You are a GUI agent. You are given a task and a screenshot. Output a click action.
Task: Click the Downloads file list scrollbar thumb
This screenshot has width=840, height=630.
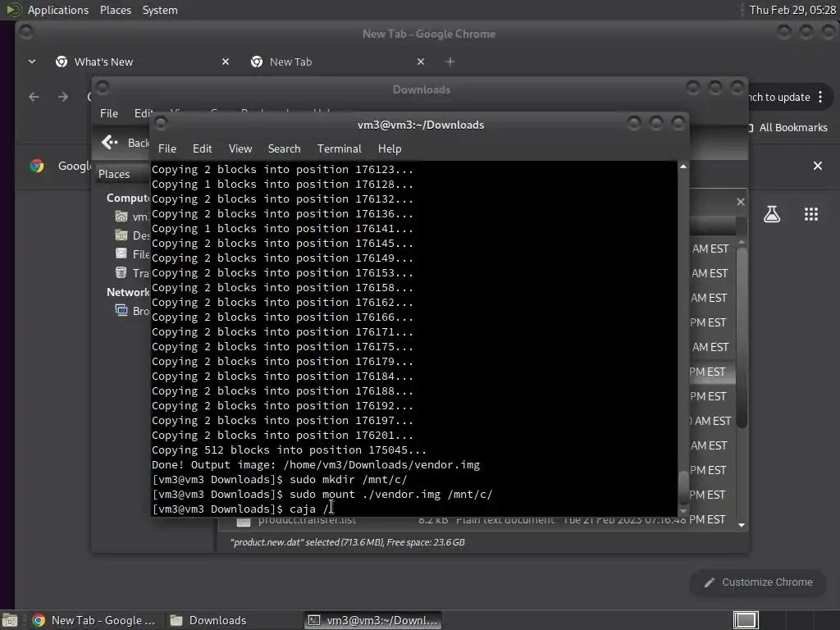(x=742, y=339)
